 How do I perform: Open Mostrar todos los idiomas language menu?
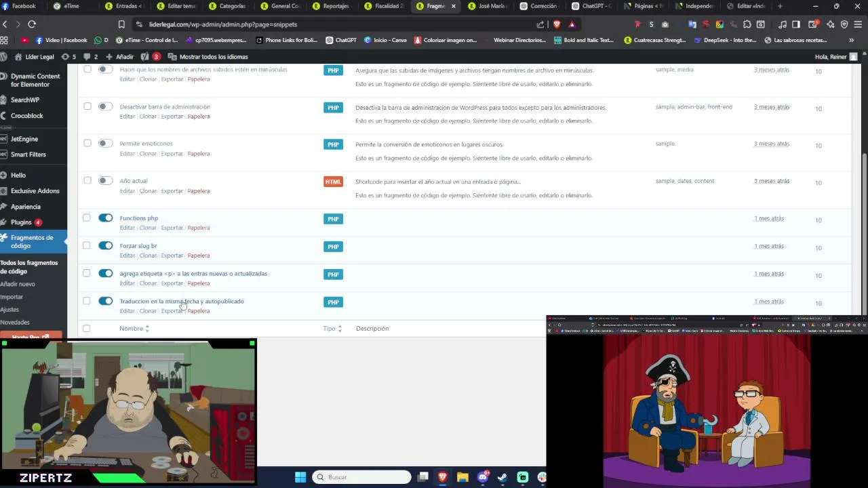208,57
